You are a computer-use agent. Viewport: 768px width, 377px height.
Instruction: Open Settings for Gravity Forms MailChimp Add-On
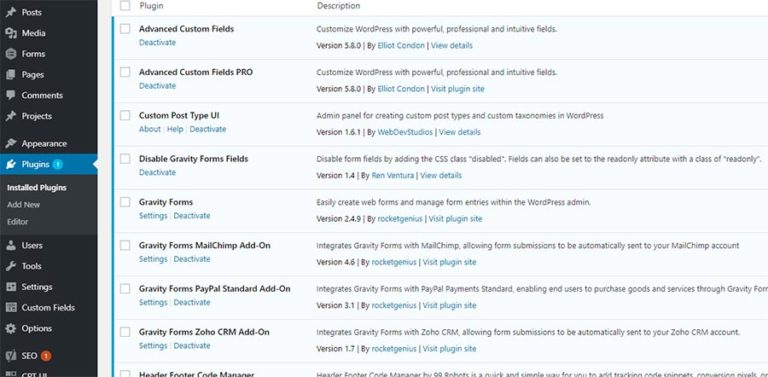[x=153, y=259]
